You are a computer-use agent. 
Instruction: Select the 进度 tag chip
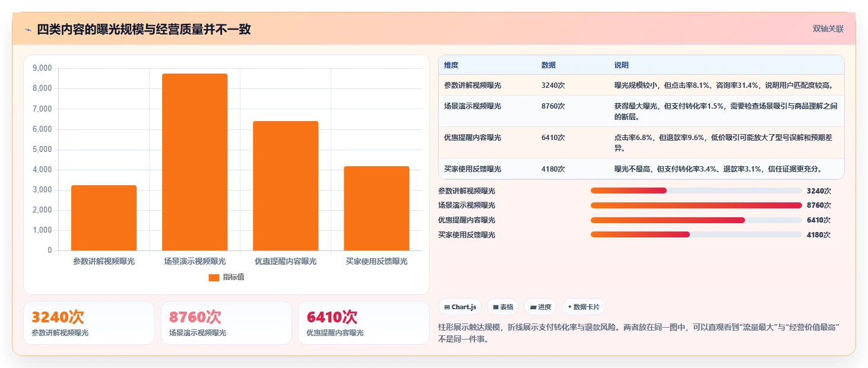click(540, 307)
